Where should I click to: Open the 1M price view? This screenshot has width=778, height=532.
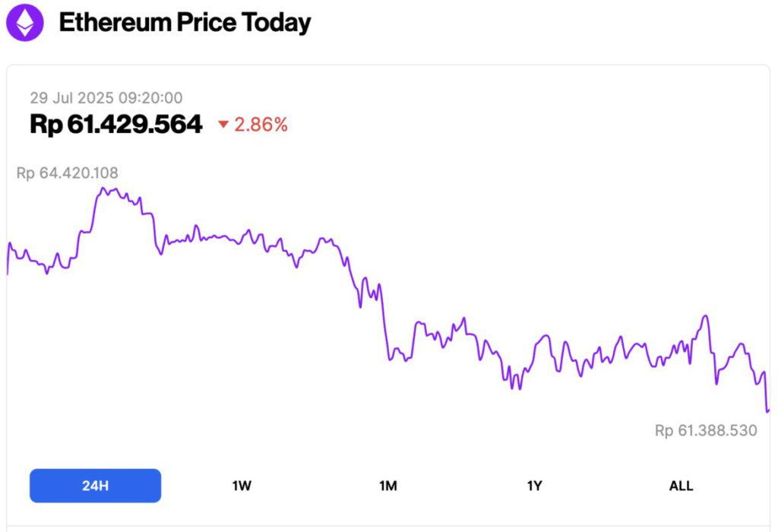click(387, 485)
